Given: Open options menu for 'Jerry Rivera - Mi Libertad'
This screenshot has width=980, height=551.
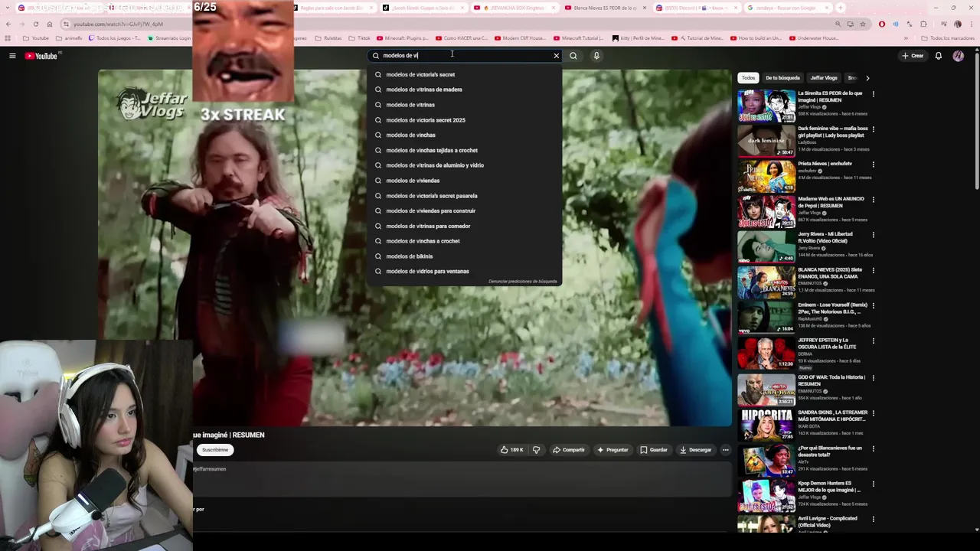Looking at the screenshot, I should [874, 235].
